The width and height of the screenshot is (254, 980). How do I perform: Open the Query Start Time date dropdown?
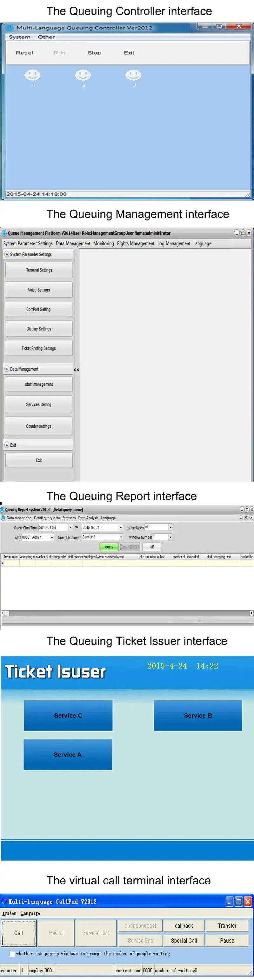(x=70, y=527)
